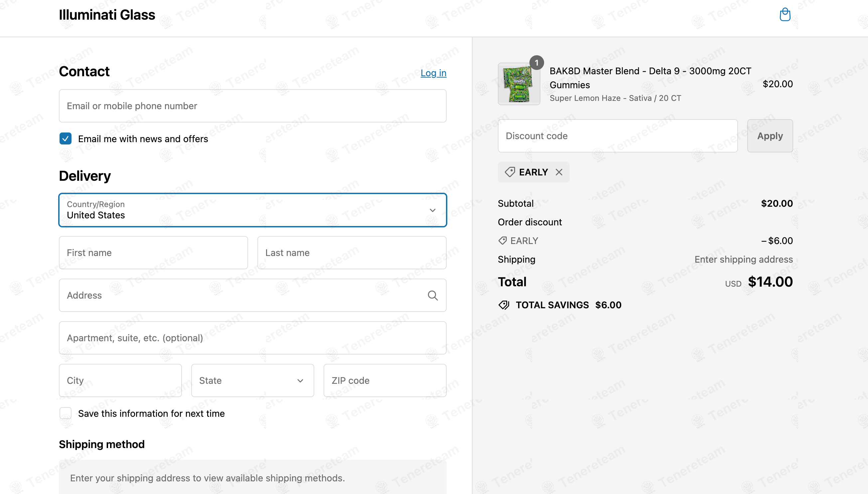This screenshot has height=494, width=868.
Task: Focus the Email or mobile phone number field
Action: (x=253, y=106)
